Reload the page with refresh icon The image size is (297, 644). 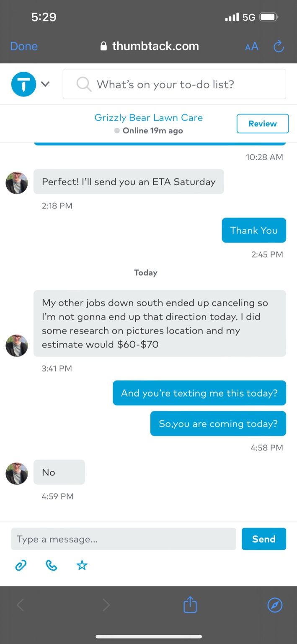click(x=279, y=47)
